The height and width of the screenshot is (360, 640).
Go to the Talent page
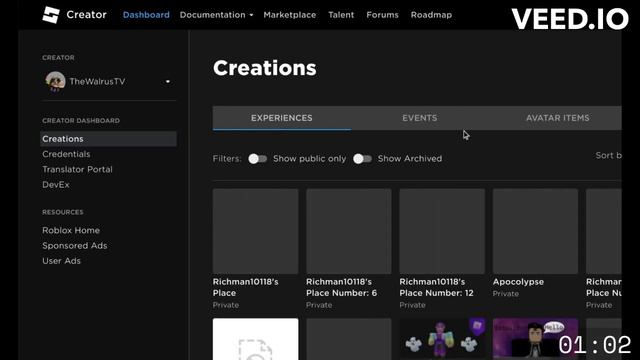[x=341, y=15]
